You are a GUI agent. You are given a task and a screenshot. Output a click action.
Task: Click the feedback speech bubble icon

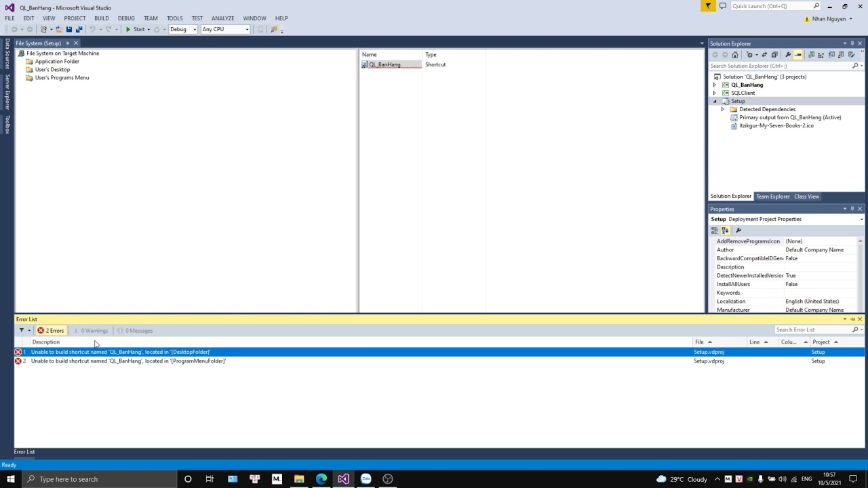point(722,6)
